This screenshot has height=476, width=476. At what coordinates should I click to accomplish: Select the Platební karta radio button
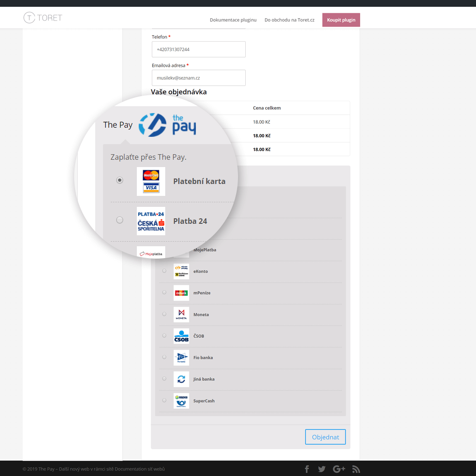click(119, 180)
